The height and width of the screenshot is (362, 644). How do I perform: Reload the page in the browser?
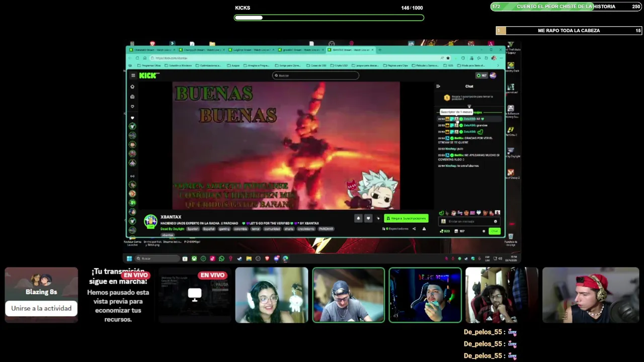point(137,58)
